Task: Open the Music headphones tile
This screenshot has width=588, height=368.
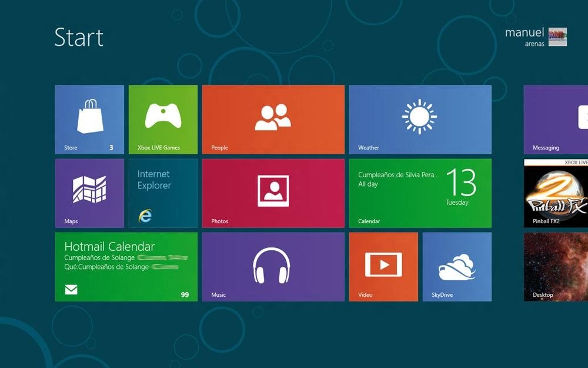Action: [x=273, y=267]
